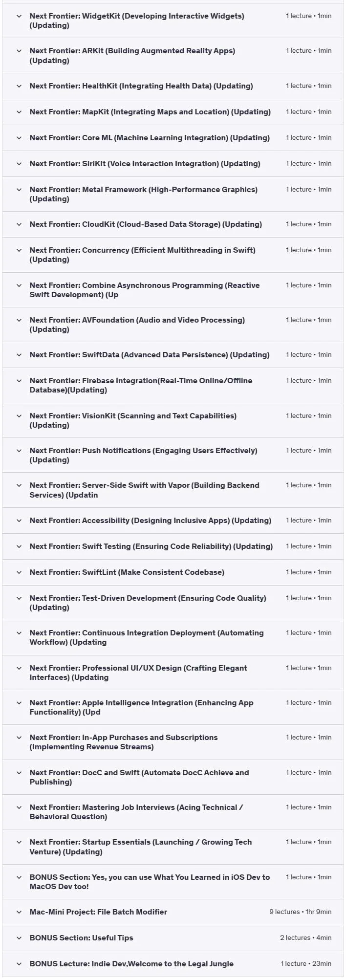Image resolution: width=346 pixels, height=980 pixels.
Task: Click the SiriKit section chevron icon
Action: (x=19, y=164)
